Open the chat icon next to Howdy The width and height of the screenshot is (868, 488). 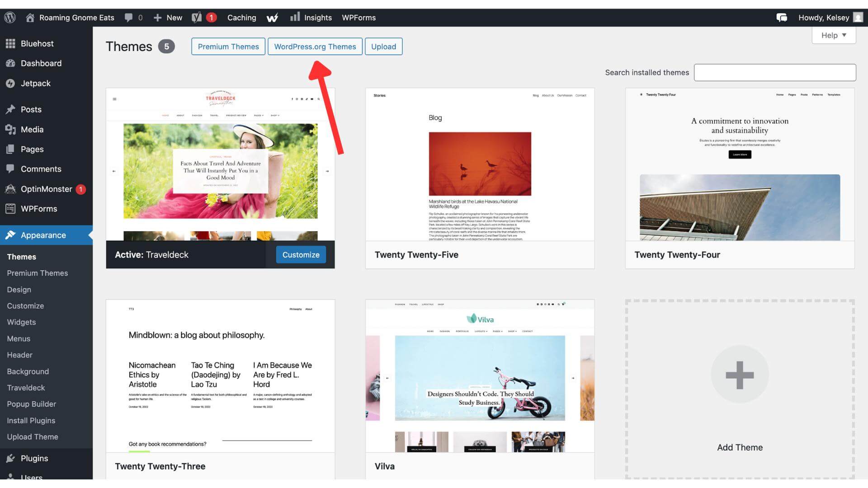pos(782,17)
